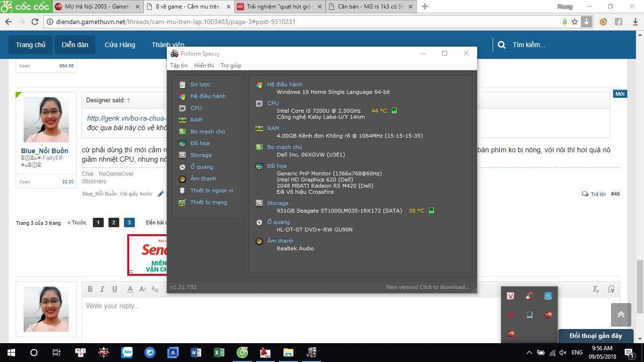
Task: Open Ổ quang in Speccy's left sidebar
Action: point(202,167)
